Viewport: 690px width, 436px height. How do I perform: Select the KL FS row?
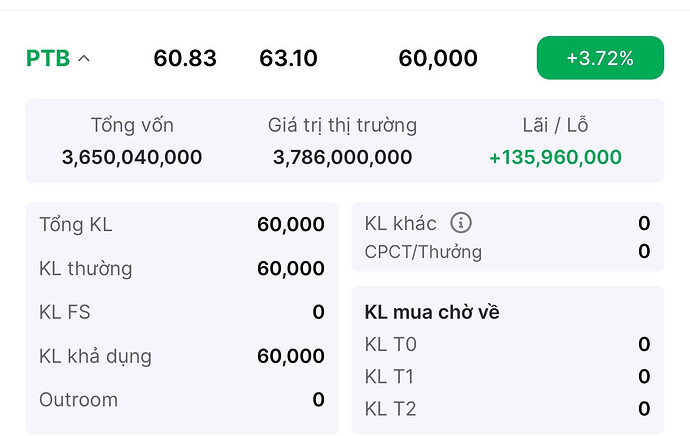click(181, 312)
